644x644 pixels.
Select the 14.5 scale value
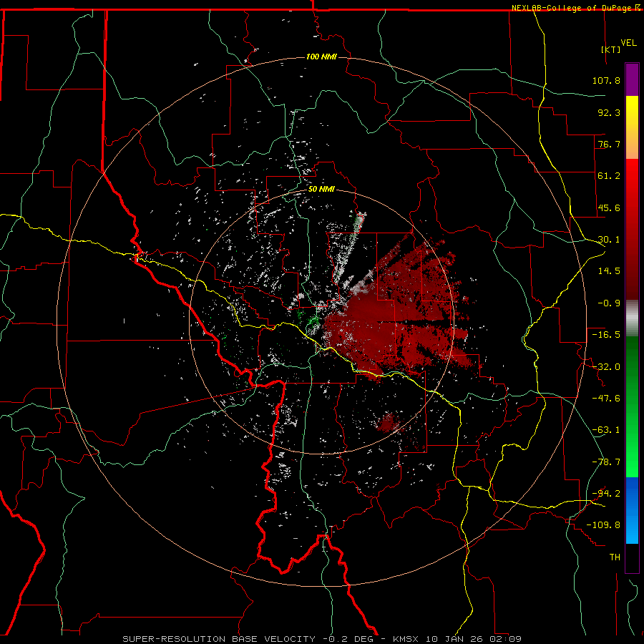[609, 271]
